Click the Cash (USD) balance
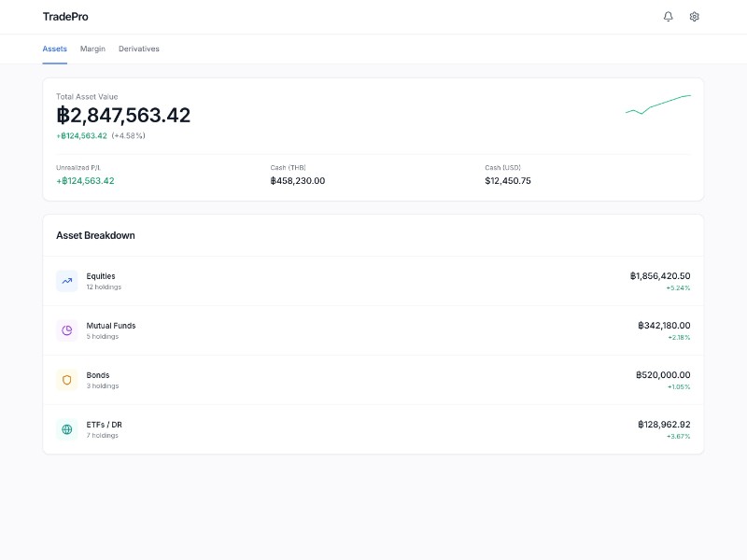The image size is (747, 560). coord(510,180)
